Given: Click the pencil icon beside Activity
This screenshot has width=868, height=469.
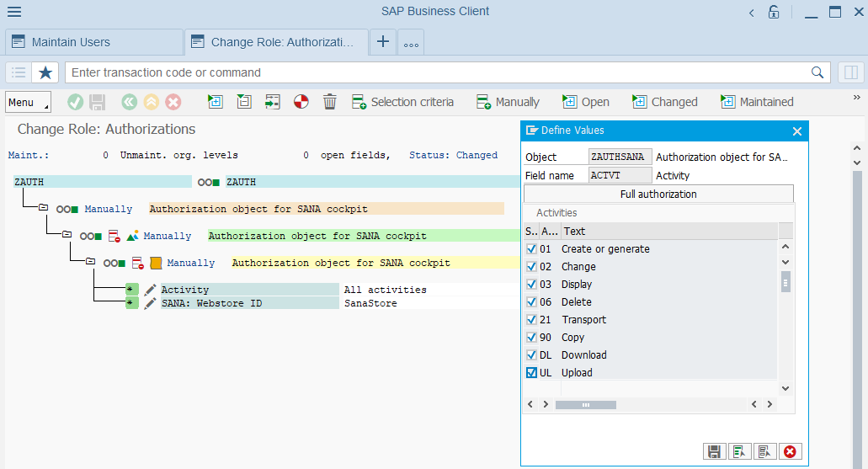Looking at the screenshot, I should 150,290.
